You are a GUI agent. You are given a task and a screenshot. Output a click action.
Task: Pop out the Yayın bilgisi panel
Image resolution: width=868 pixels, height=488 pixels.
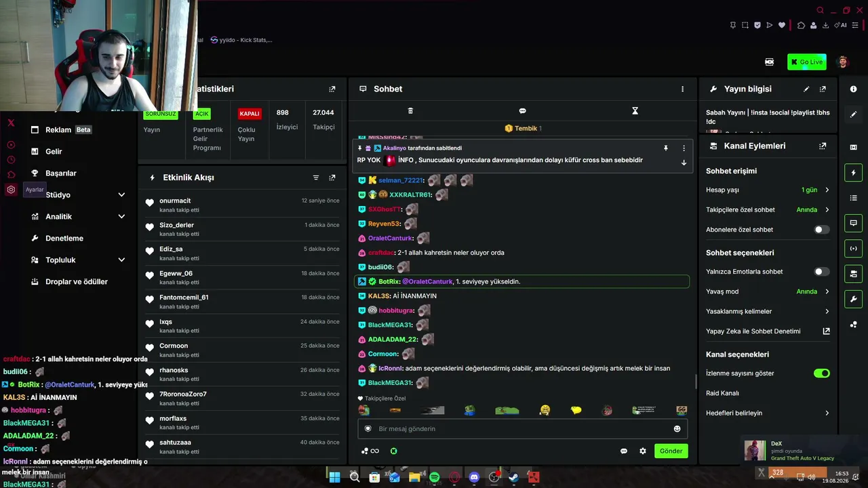pyautogui.click(x=823, y=89)
